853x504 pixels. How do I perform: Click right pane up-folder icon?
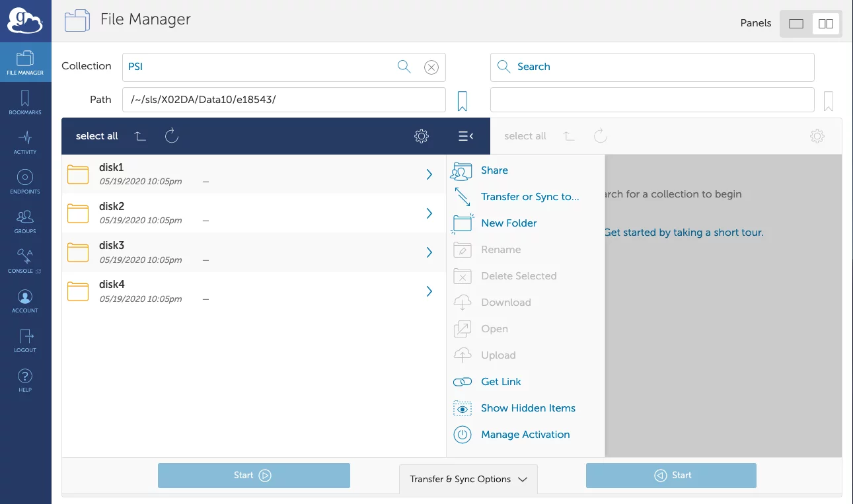(568, 136)
